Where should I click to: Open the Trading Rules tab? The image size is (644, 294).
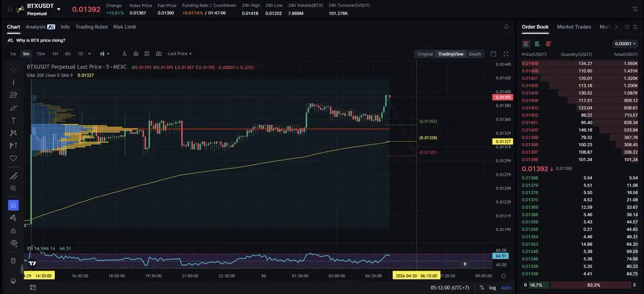click(x=92, y=27)
